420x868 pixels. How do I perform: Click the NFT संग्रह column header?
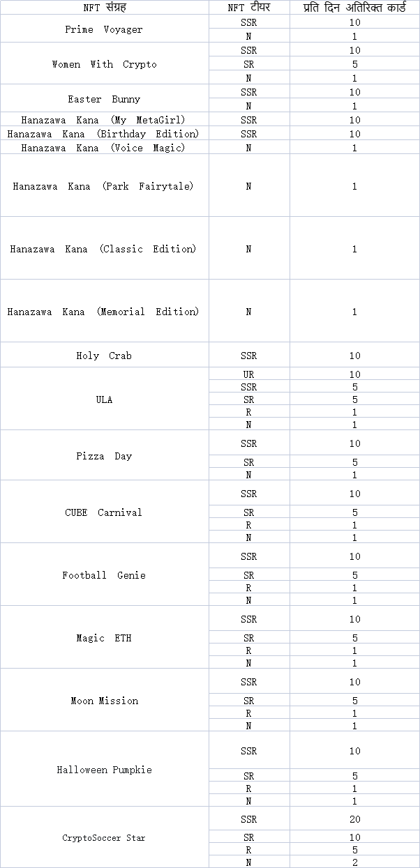104,8
